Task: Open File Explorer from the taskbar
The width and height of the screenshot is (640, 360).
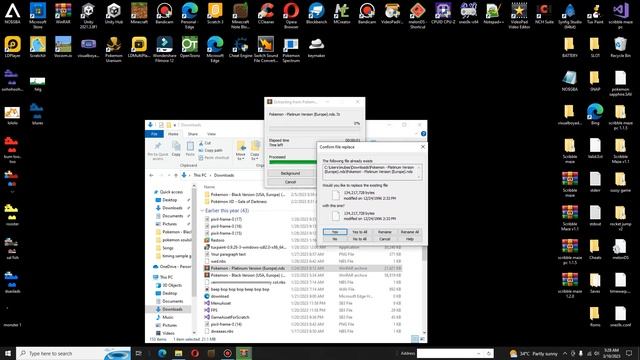Action: click(x=178, y=353)
